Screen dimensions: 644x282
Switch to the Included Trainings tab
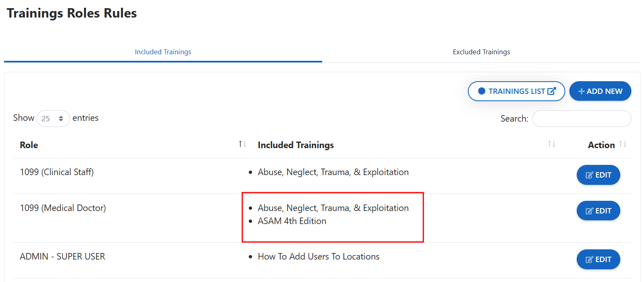pos(163,52)
